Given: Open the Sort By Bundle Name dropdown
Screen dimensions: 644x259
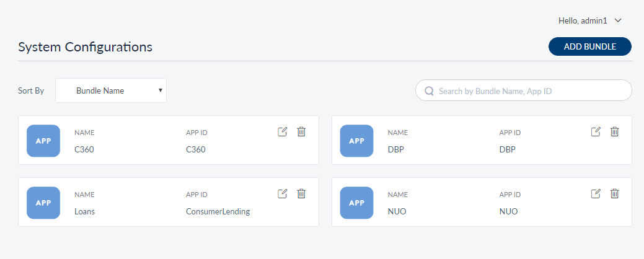Looking at the screenshot, I should pyautogui.click(x=111, y=90).
